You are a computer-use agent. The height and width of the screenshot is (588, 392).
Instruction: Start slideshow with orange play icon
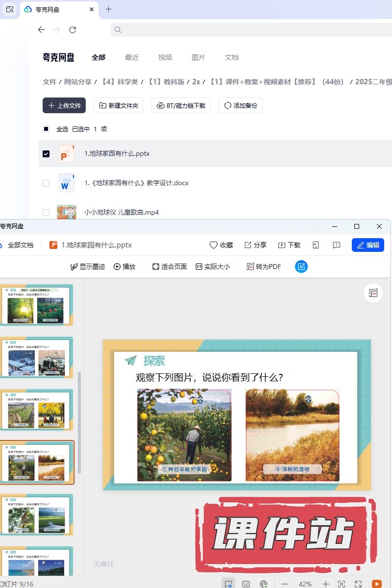click(376, 584)
